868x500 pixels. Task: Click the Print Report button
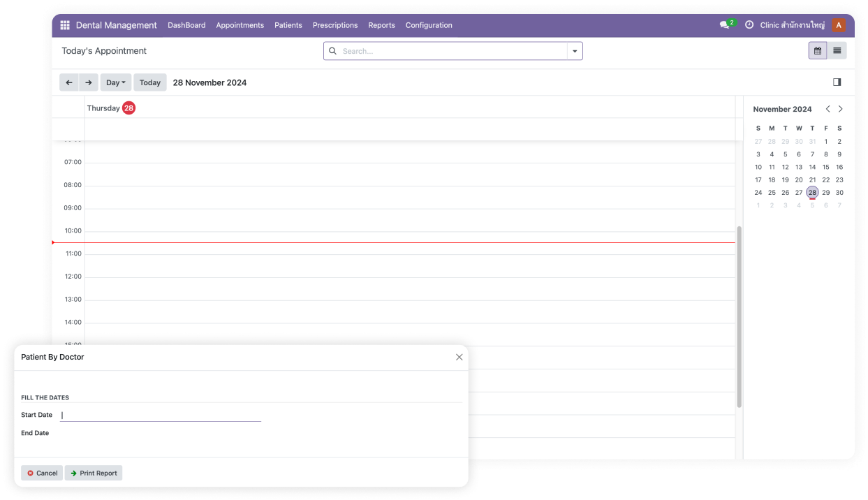pyautogui.click(x=94, y=473)
